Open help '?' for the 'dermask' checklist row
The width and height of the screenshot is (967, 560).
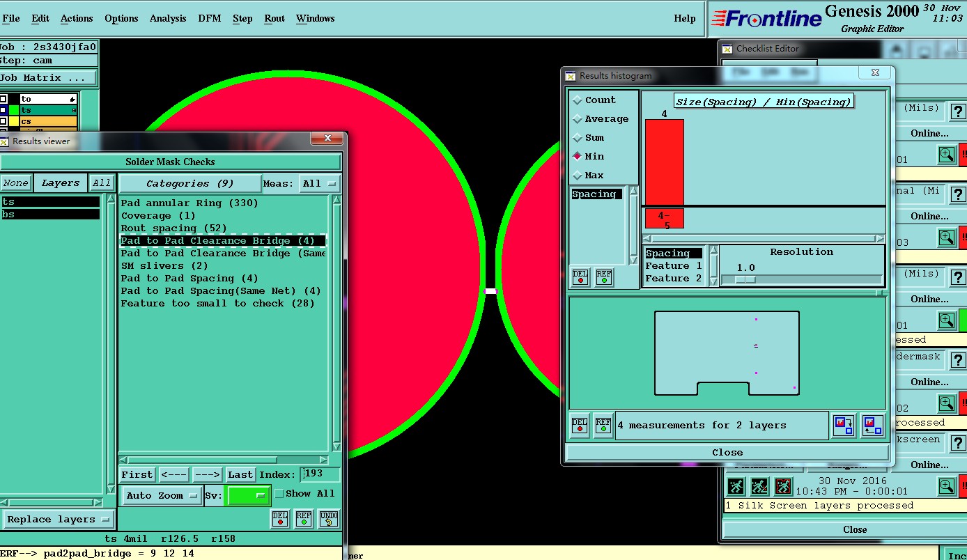(x=958, y=360)
